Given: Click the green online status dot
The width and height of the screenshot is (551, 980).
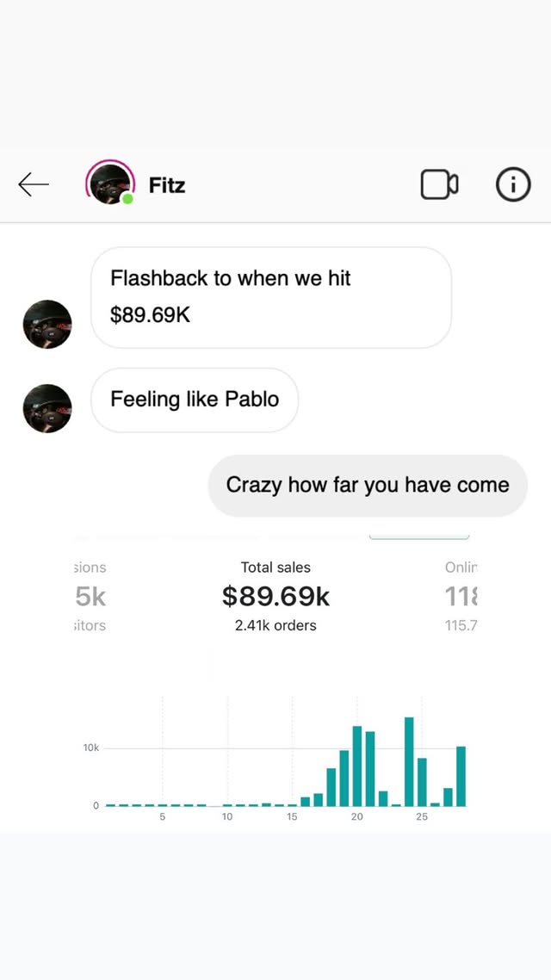Looking at the screenshot, I should (127, 200).
